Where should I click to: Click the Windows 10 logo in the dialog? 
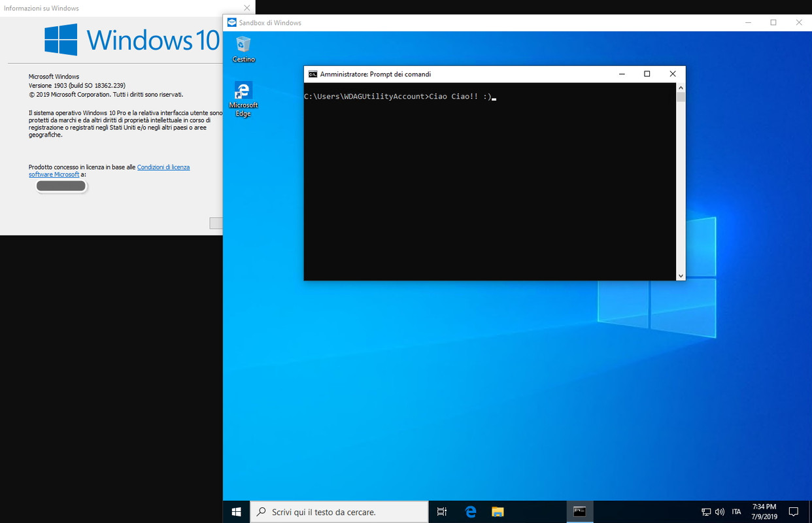pos(132,40)
